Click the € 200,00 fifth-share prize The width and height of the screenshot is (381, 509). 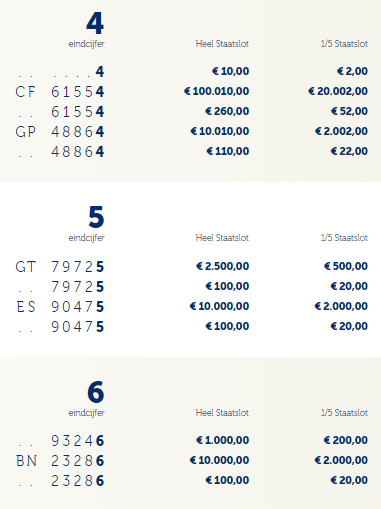pos(346,440)
